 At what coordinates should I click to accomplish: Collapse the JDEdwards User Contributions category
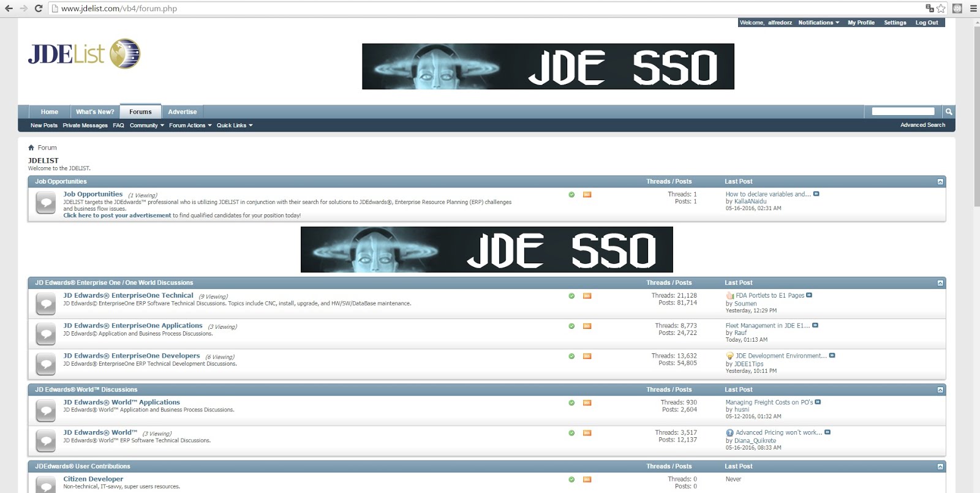click(x=940, y=467)
